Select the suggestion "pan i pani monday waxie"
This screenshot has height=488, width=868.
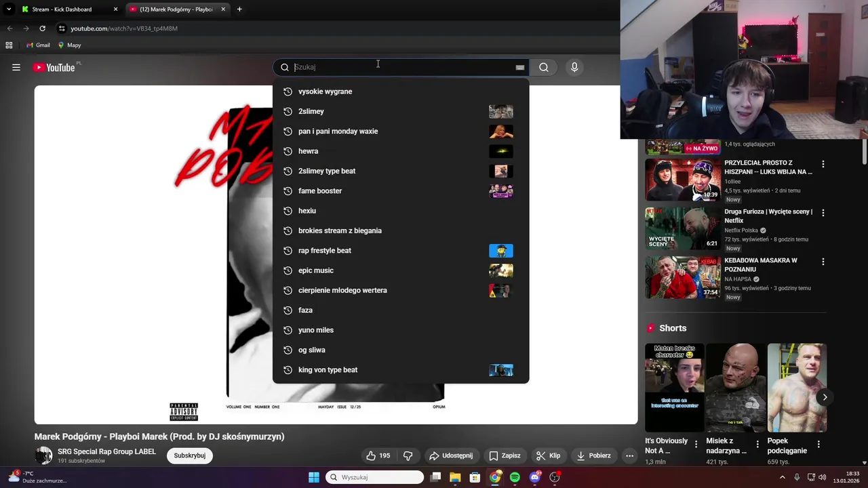pos(401,131)
